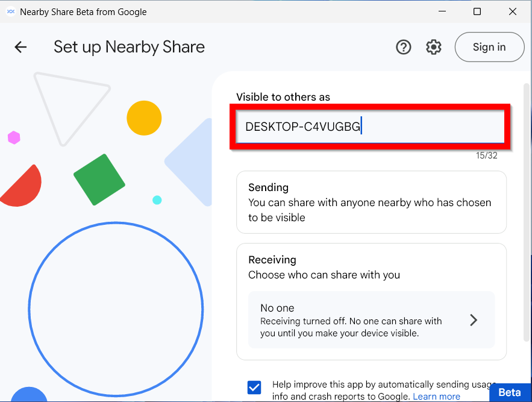Select the Sending information card
532x402 pixels.
[371, 203]
